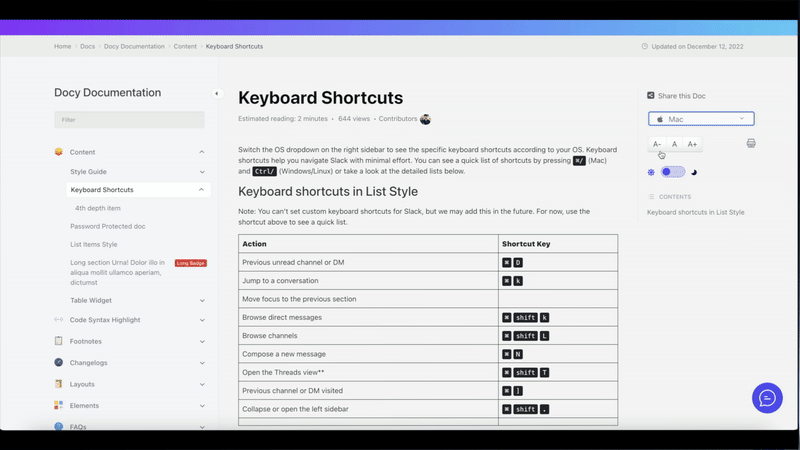Viewport: 800px width, 450px height.
Task: Click the 'Jump to a conversation' cell
Action: point(368,281)
